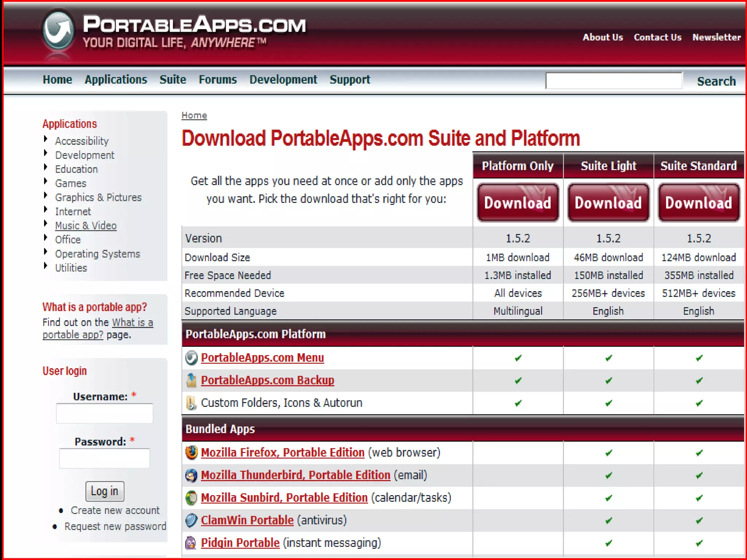Click the ClamWin Portable icon

[x=191, y=521]
